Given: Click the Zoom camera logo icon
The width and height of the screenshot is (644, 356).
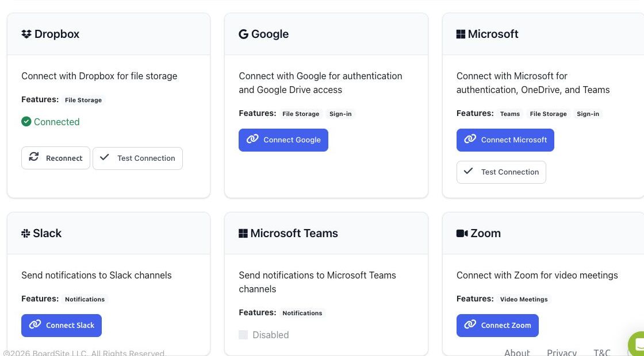Looking at the screenshot, I should (x=462, y=233).
